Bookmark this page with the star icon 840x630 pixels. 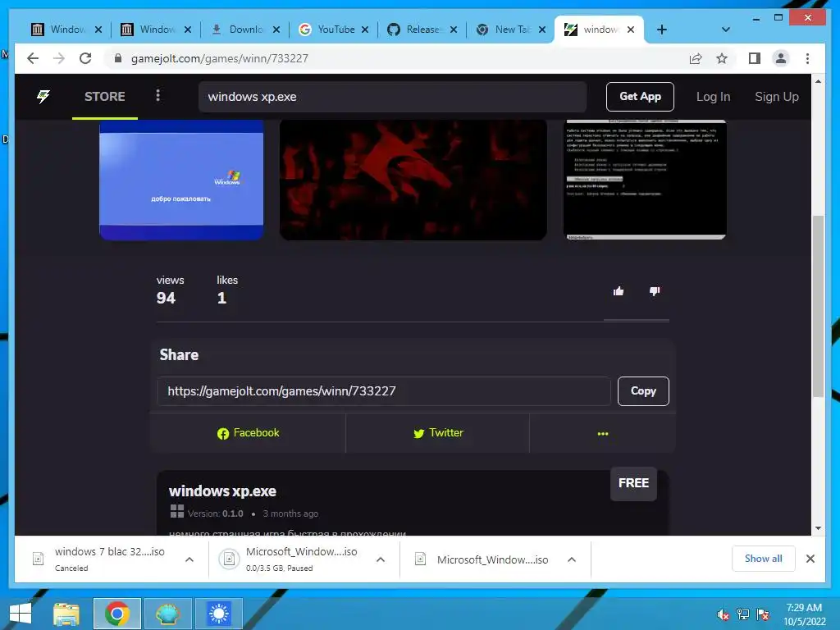[722, 58]
